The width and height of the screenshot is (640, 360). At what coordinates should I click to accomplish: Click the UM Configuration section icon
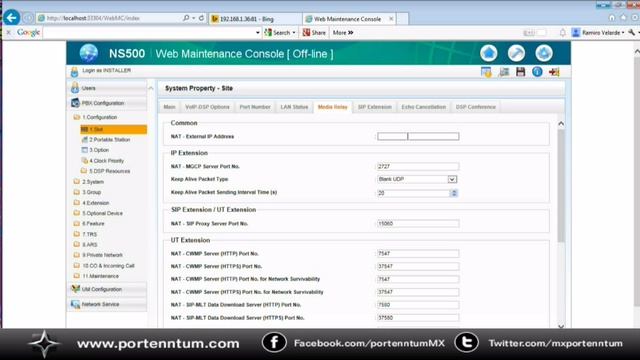(75, 289)
